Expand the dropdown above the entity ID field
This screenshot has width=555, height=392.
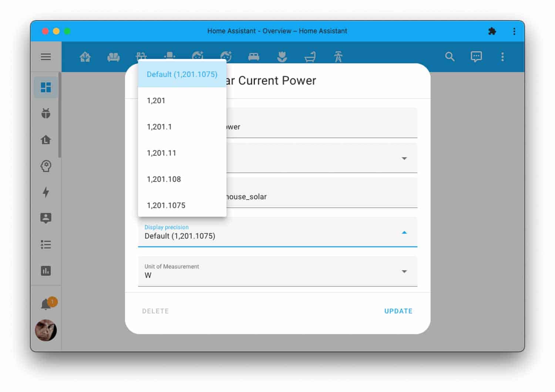(x=404, y=158)
